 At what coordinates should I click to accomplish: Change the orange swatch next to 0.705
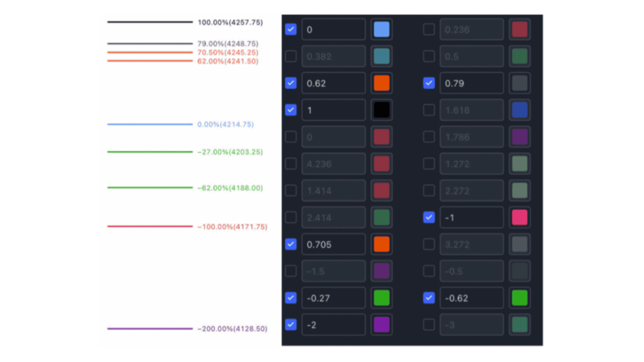pyautogui.click(x=382, y=244)
